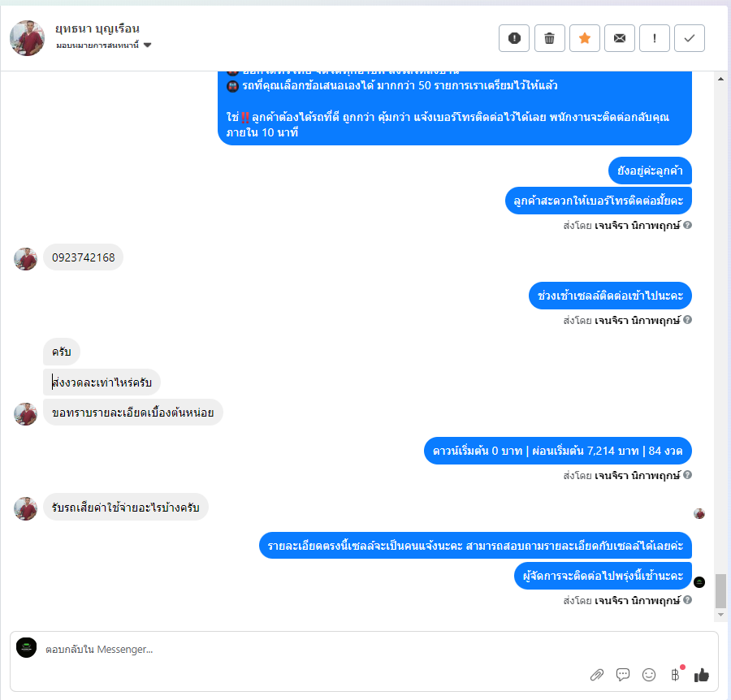This screenshot has width=731, height=700.
Task: Delete conversation with trash icon
Action: [549, 38]
